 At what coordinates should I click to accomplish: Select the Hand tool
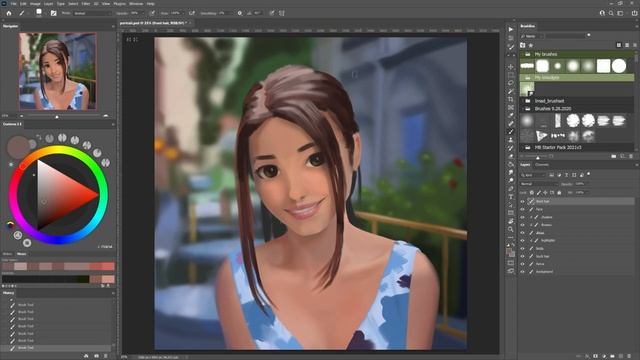click(x=511, y=221)
